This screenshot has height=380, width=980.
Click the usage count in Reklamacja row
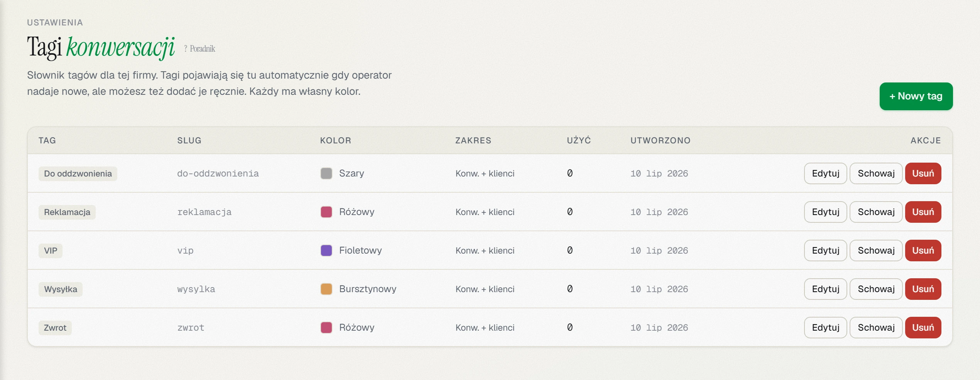570,212
